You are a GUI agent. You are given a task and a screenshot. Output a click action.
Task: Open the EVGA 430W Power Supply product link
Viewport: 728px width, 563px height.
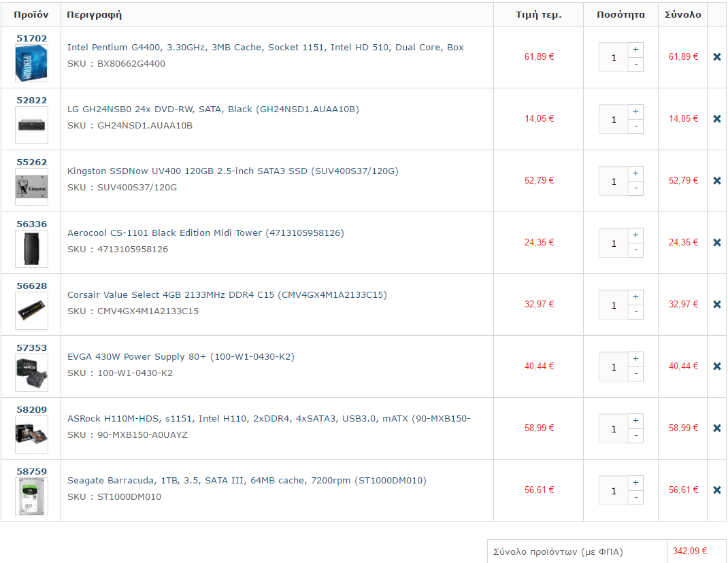180,356
